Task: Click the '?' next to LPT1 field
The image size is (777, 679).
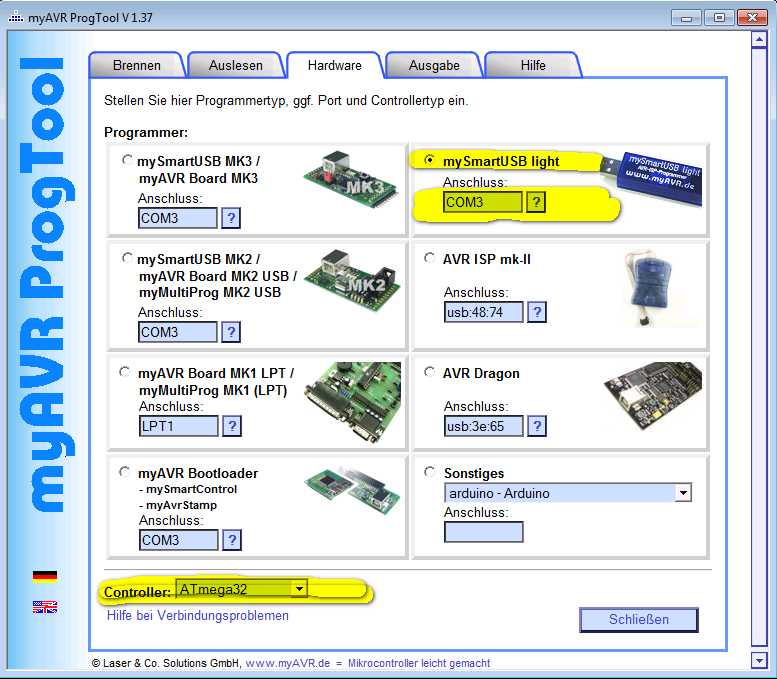Action: [x=232, y=426]
